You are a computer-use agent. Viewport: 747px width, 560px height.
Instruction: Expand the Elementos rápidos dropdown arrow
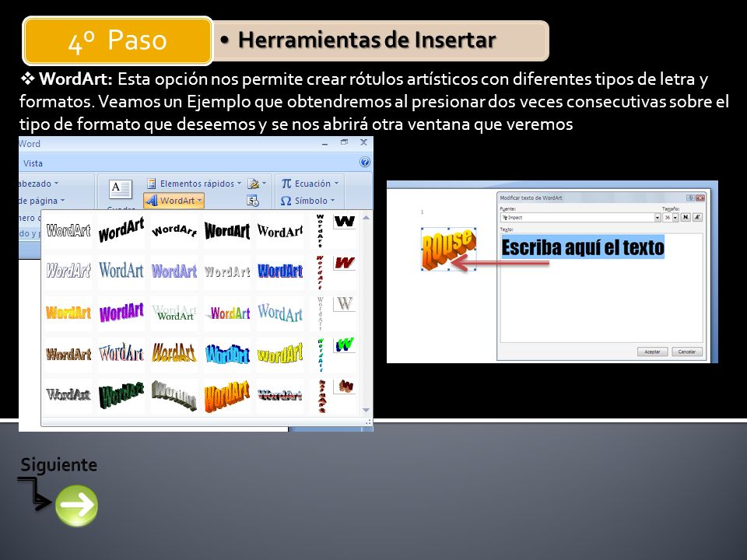coord(239,184)
